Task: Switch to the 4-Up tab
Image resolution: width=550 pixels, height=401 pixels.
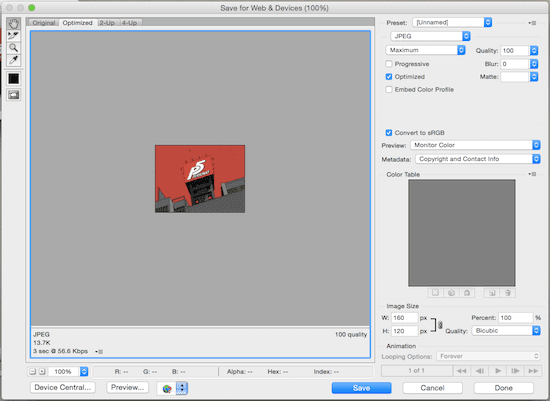Action: (129, 23)
